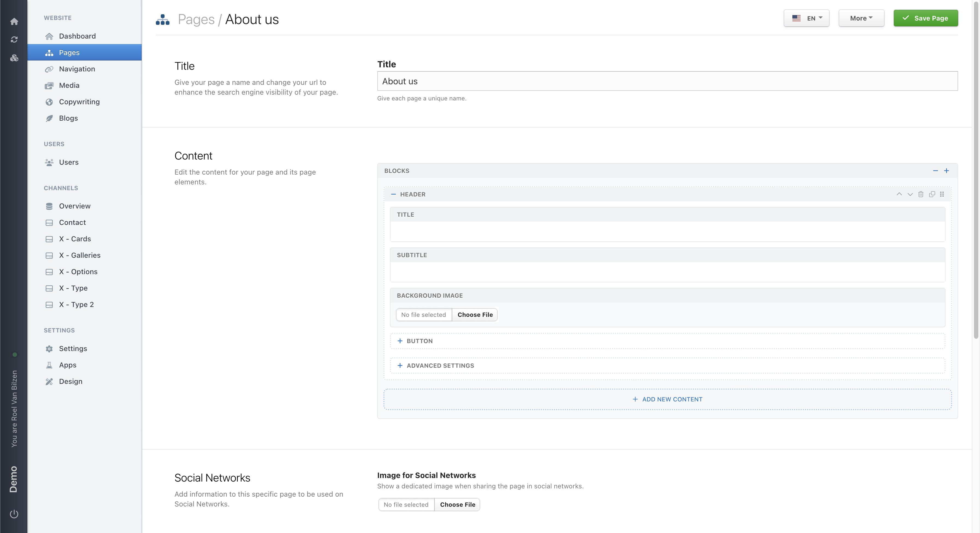Select Navigation in the Website menu
The width and height of the screenshot is (980, 533).
point(77,69)
